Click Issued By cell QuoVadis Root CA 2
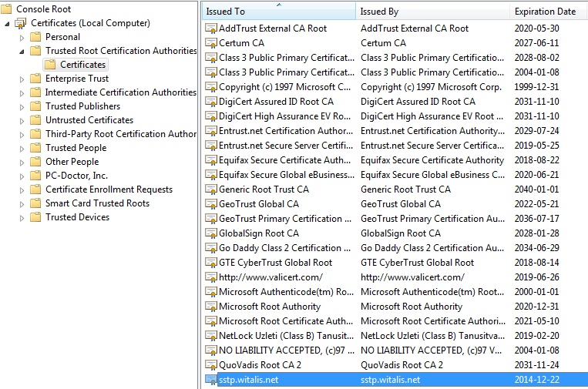This screenshot has width=588, height=389. click(402, 364)
